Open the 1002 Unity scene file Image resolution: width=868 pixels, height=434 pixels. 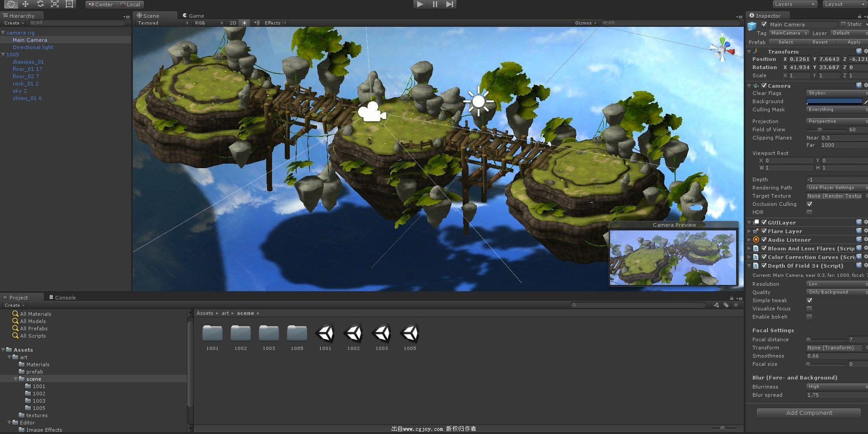(x=353, y=334)
